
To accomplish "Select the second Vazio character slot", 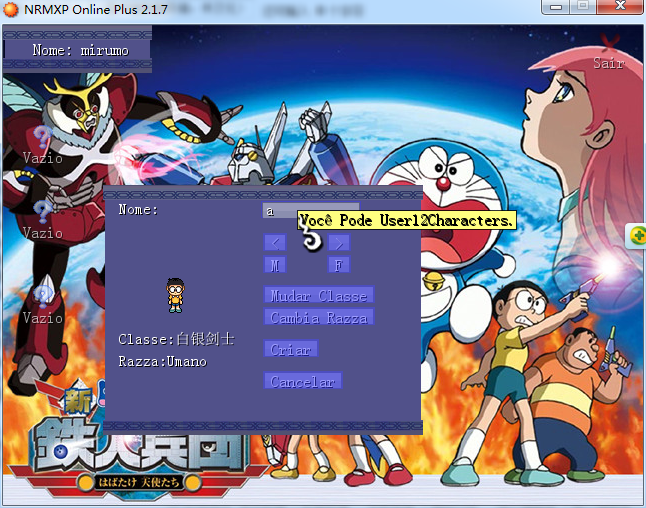I will pos(42,220).
